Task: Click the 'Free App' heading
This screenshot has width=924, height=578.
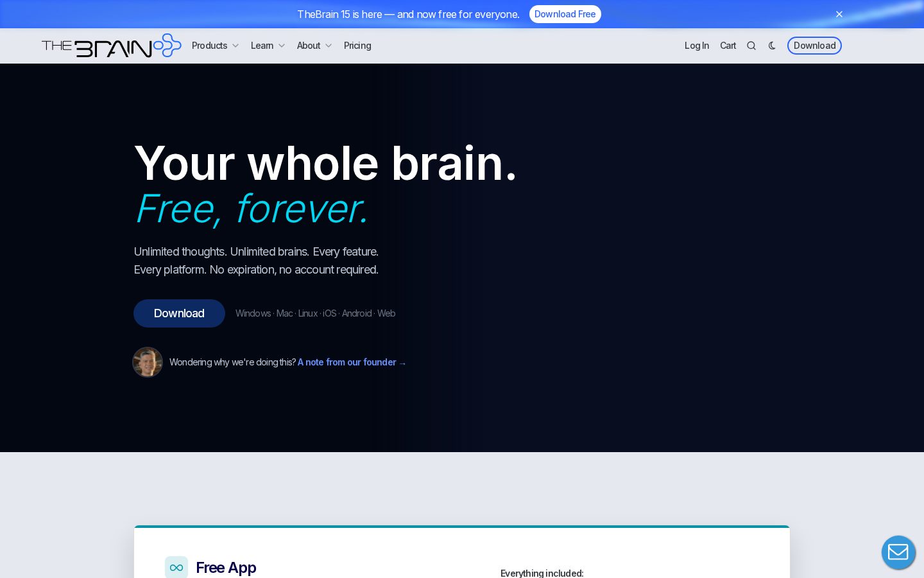Action: tap(226, 568)
